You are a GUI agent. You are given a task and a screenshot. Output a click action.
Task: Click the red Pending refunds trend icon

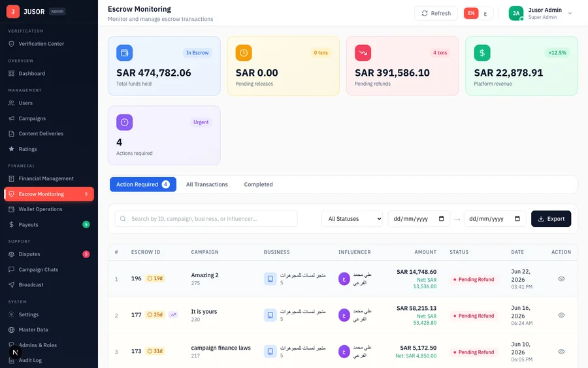363,53
